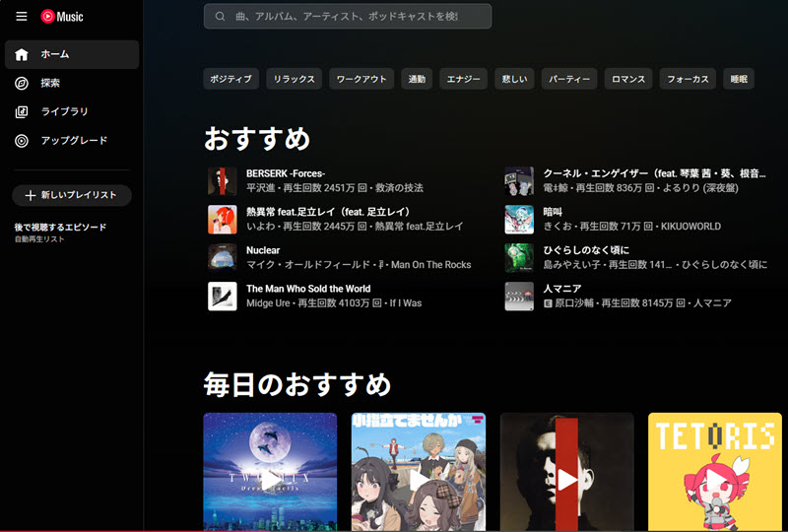
Task: Open The Man Who Sold the World title
Action: [308, 289]
